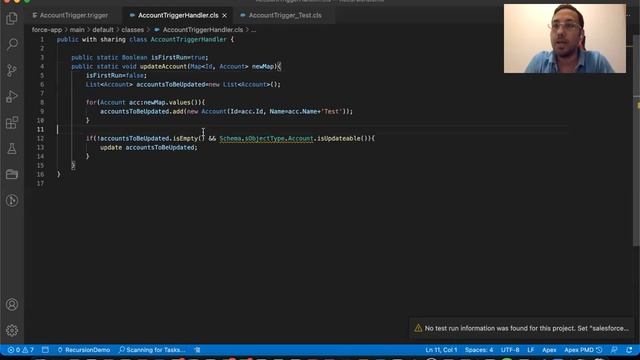The image size is (640, 360).
Task: Click newMap.values() in for loop
Action: click(172, 102)
